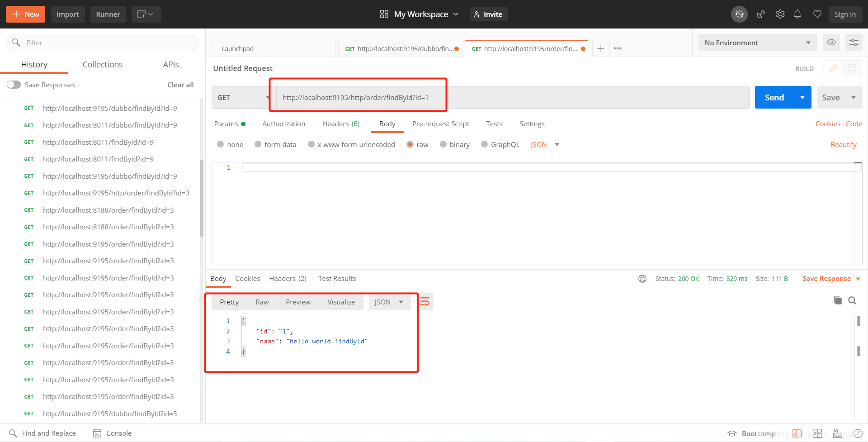Viewport: 868px width, 442px height.
Task: Open the No Environment dropdown
Action: [x=757, y=43]
